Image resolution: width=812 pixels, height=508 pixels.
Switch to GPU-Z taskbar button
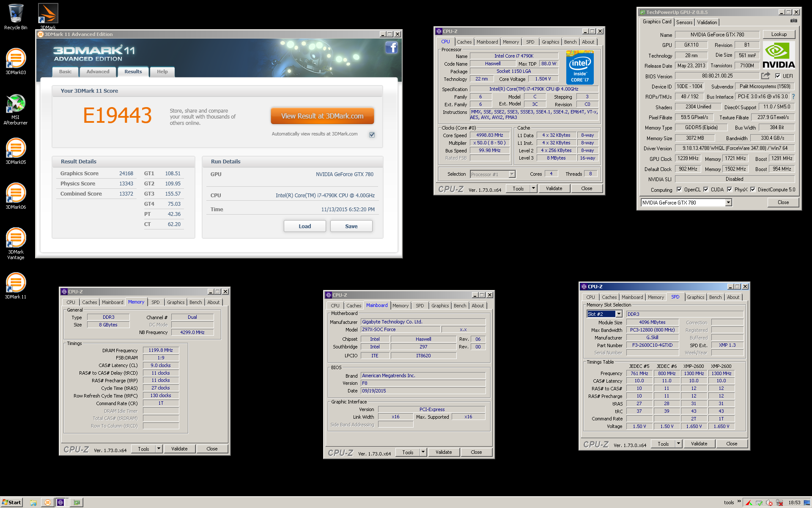coord(77,502)
